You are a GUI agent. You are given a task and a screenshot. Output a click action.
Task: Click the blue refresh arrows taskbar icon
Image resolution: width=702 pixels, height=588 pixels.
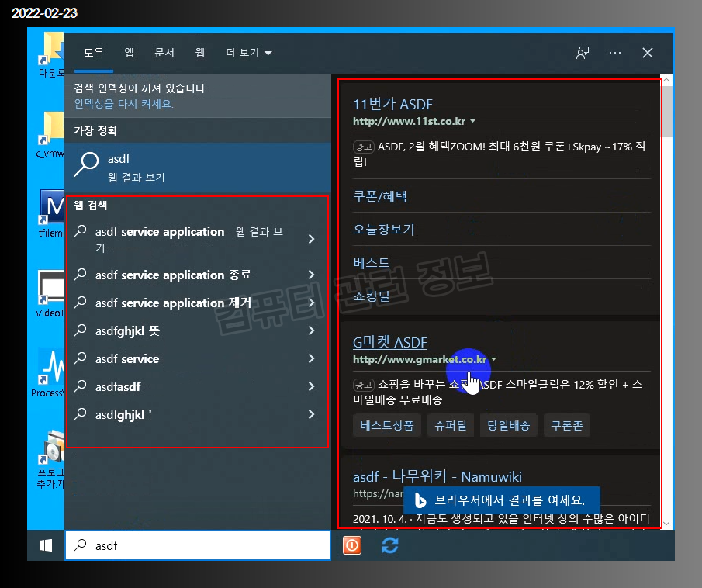[x=389, y=545]
